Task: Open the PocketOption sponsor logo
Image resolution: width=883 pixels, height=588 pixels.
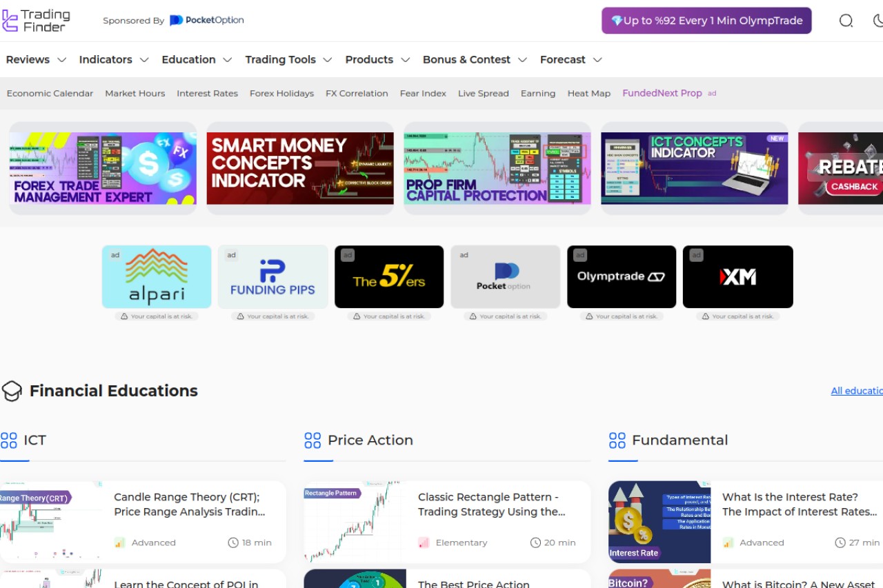Action: pos(206,20)
